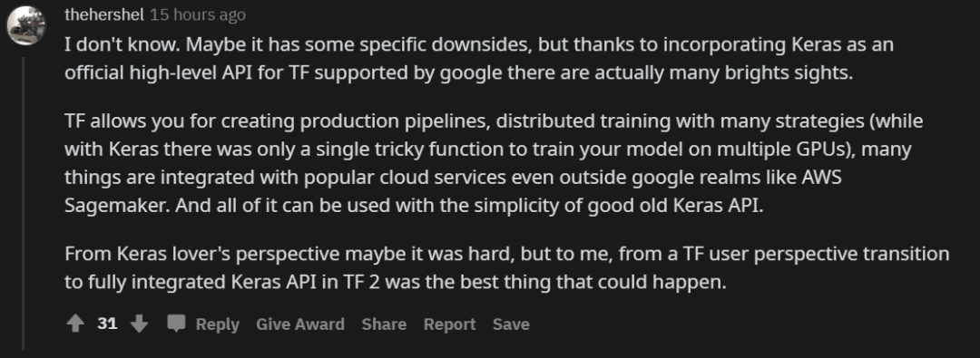Give Award to this comment
The image size is (980, 358).
click(x=300, y=324)
